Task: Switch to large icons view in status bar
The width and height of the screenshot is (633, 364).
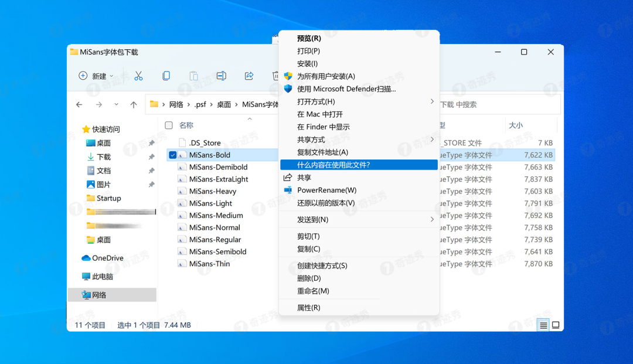Action: pyautogui.click(x=556, y=325)
